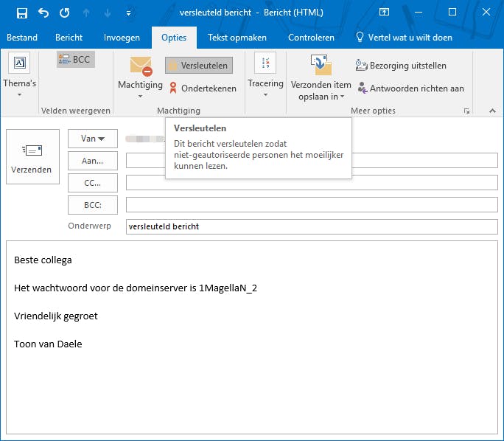The image size is (504, 441).
Task: Open Customize Quick Access Toolbar dropdown
Action: (x=128, y=13)
